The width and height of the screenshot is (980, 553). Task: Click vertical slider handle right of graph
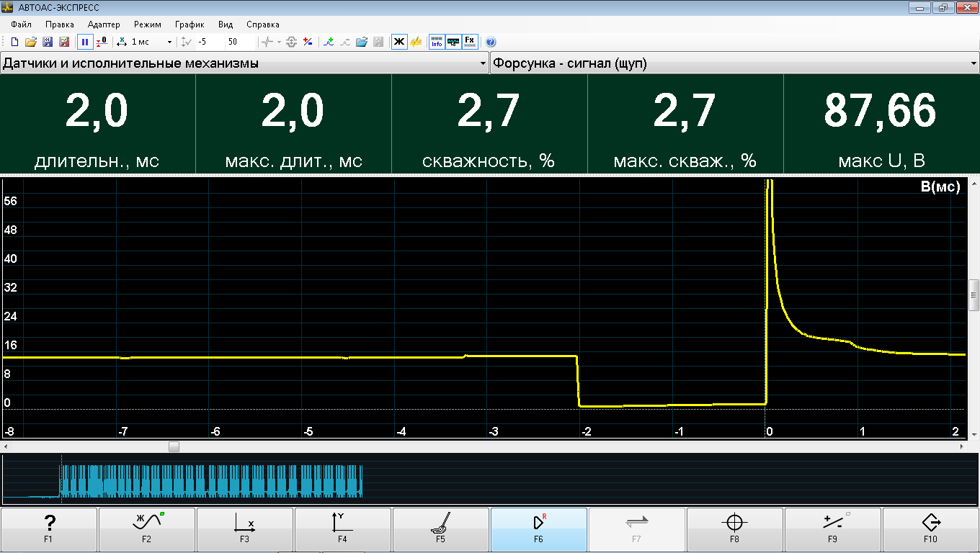coord(974,295)
